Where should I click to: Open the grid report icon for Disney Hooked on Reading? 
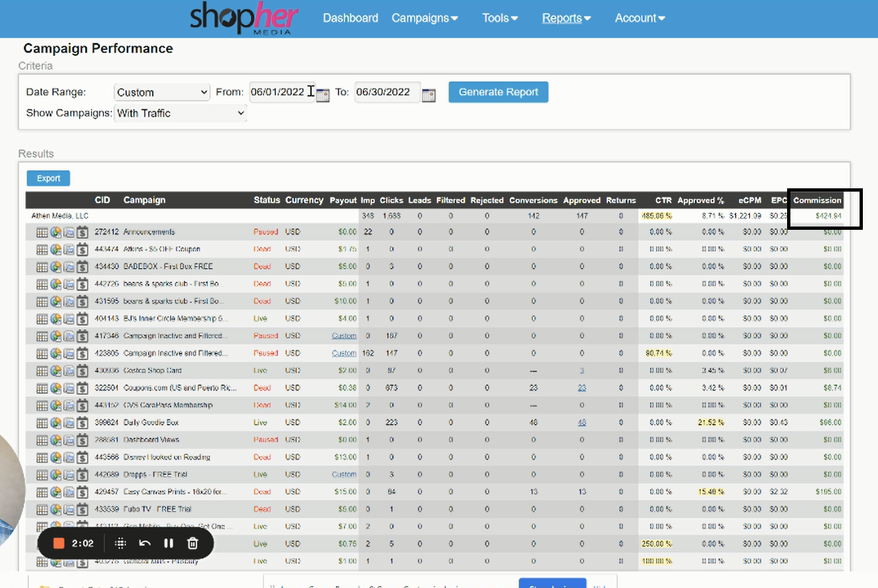coord(42,458)
